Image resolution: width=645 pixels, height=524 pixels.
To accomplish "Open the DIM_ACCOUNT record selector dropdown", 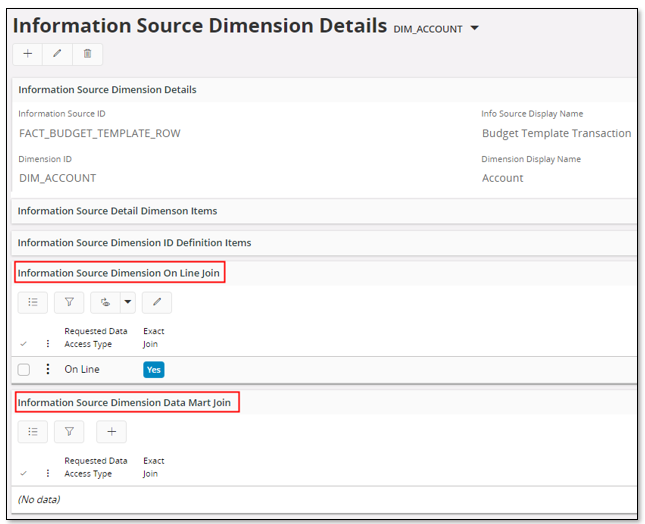I will tap(474, 28).
